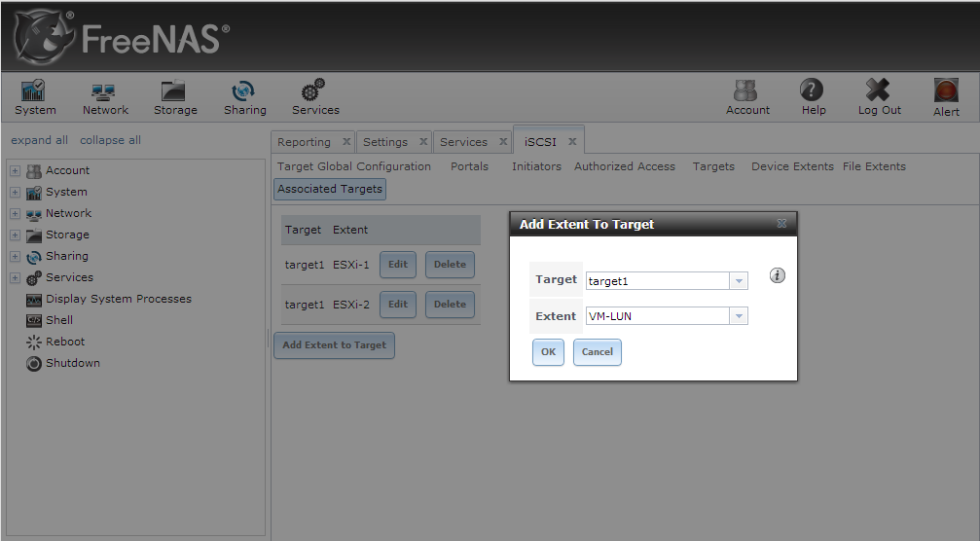Click the Extent column header
The image size is (980, 541).
pos(350,230)
